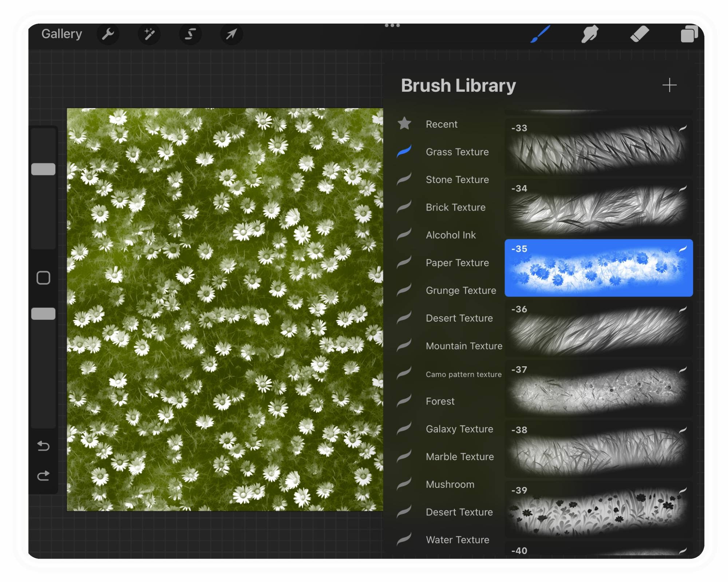Click the brush size slider handle
This screenshot has width=728, height=582.
tap(43, 169)
